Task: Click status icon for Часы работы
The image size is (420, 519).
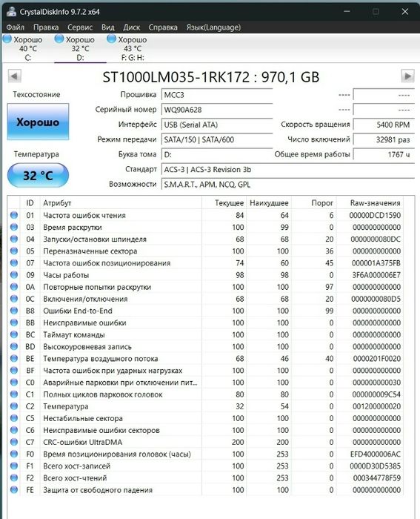Action: point(14,275)
